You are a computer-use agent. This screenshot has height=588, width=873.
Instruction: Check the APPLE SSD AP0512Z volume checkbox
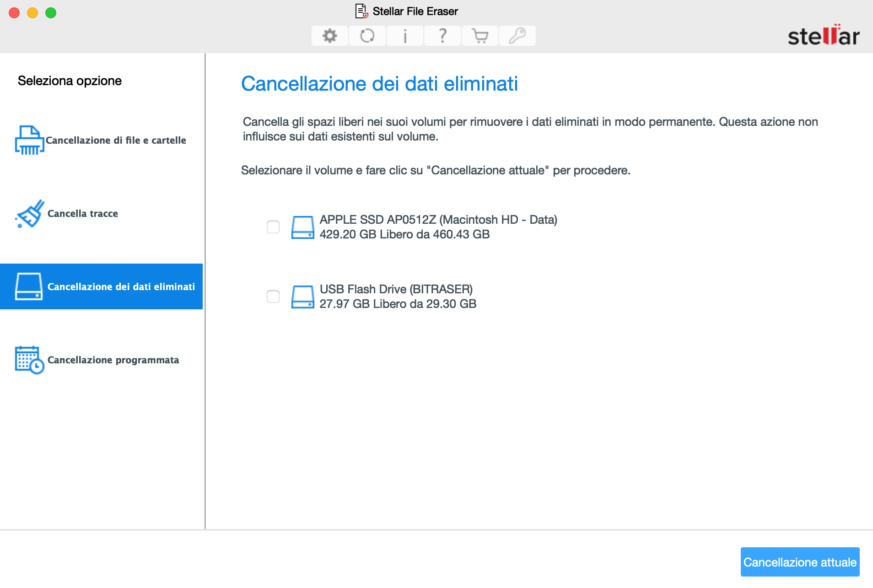[273, 227]
